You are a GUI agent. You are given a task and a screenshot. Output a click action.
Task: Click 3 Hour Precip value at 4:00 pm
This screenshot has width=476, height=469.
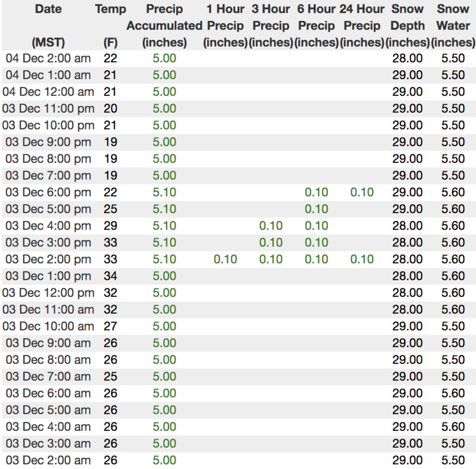(x=271, y=226)
